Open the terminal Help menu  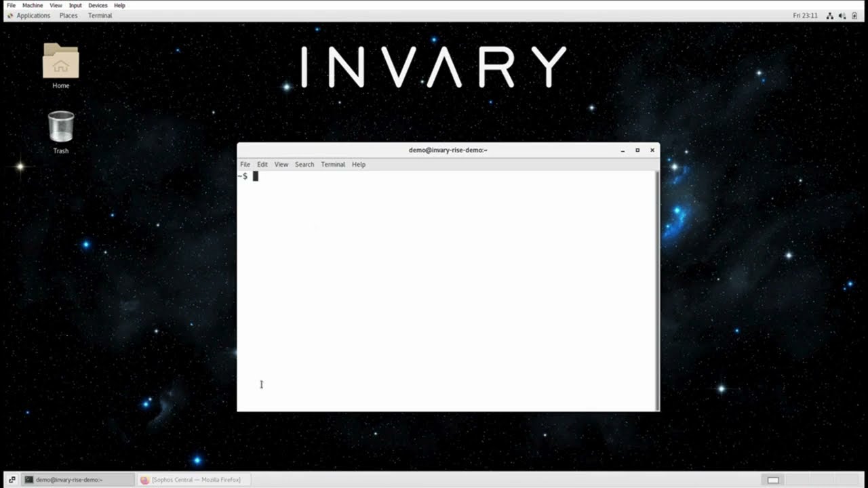click(x=359, y=165)
